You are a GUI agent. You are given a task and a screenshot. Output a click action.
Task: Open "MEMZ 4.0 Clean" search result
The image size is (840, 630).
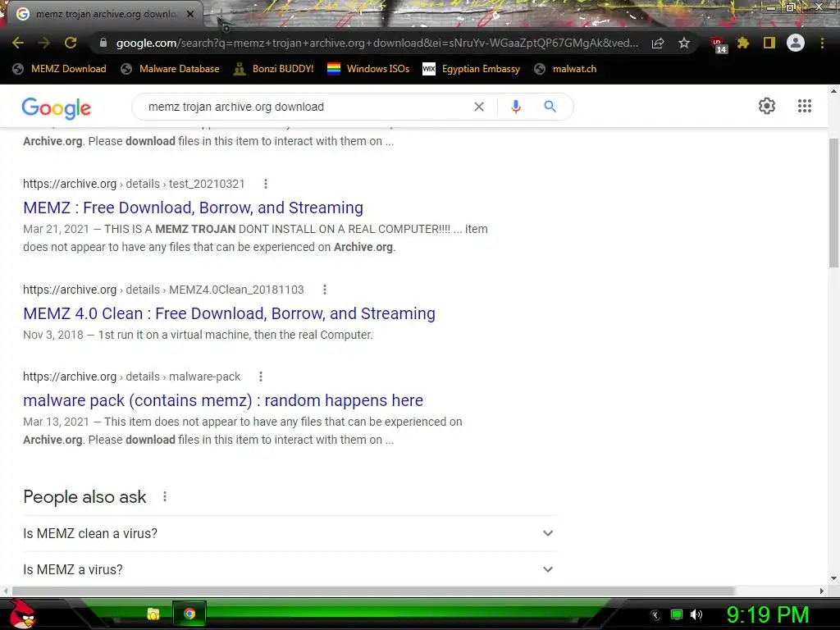229,313
